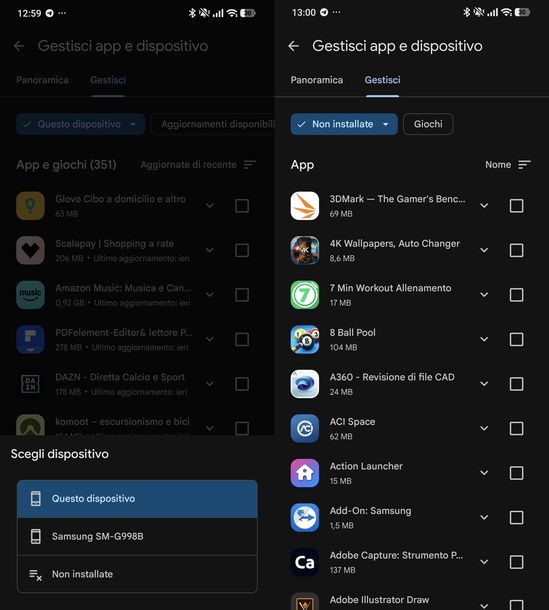Tap right screen battery indicator
Image resolution: width=549 pixels, height=610 pixels.
coord(522,12)
